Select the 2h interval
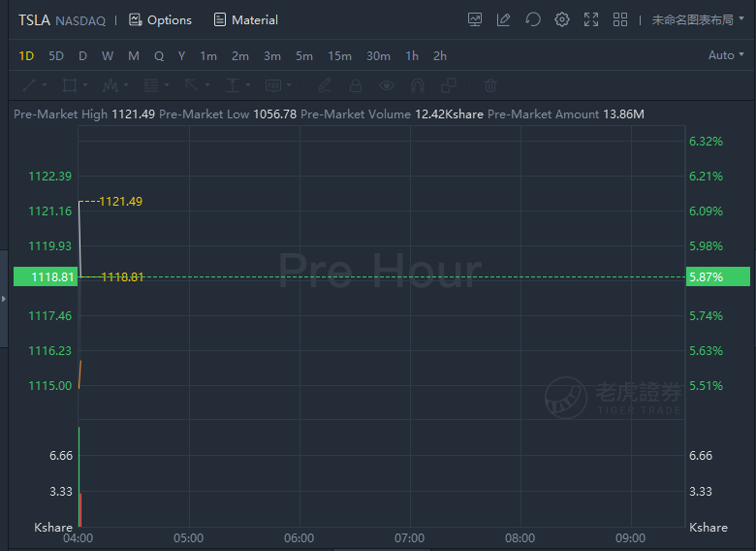 coord(440,56)
